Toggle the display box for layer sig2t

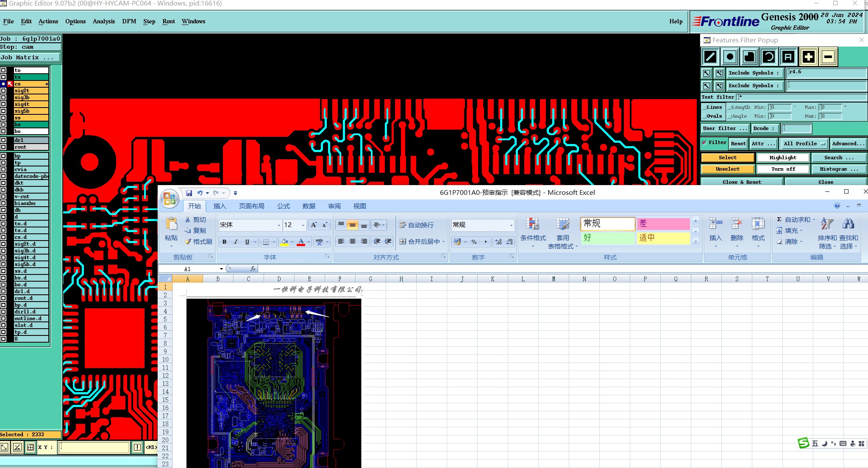(3, 91)
